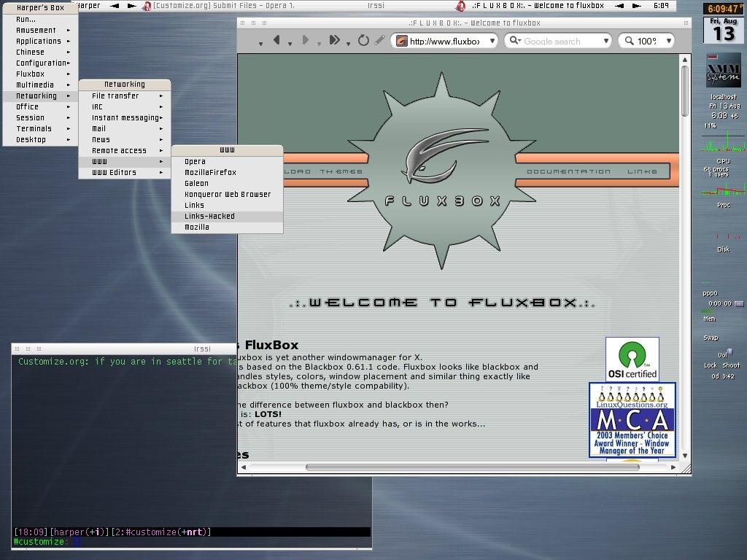
Task: Select Links-Hacked in the WWW menu
Action: (227, 216)
